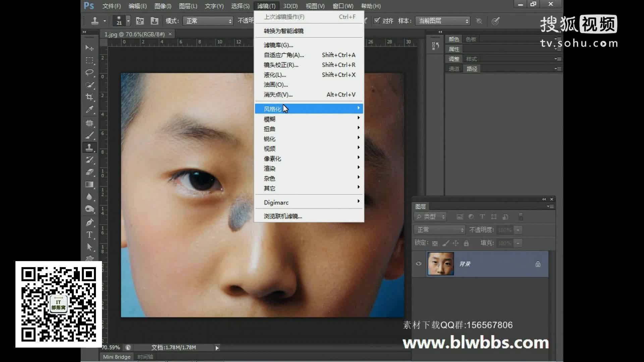
Task: Open the Image menu
Action: (163, 6)
